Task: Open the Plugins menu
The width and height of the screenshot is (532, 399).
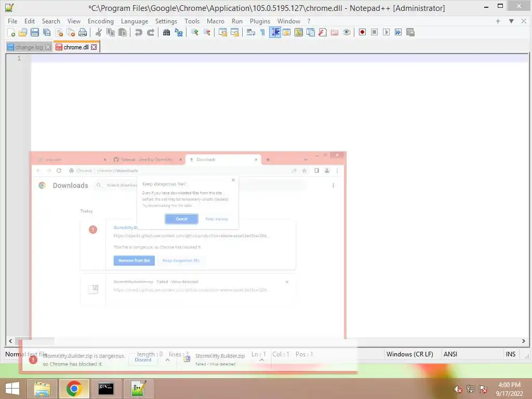Action: click(x=260, y=21)
